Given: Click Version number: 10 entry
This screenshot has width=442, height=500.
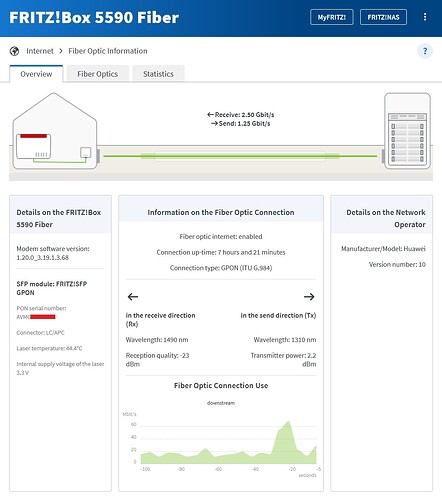Looking at the screenshot, I should 397,264.
